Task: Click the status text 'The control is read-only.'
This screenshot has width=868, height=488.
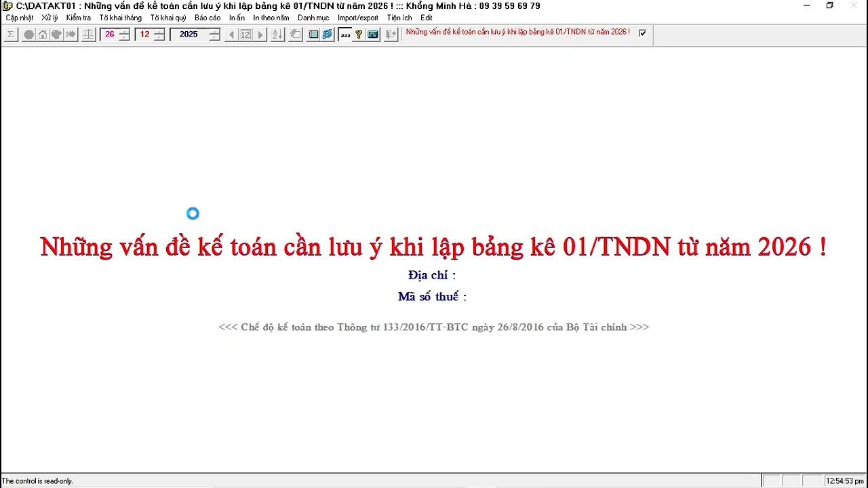Action: coord(37,481)
